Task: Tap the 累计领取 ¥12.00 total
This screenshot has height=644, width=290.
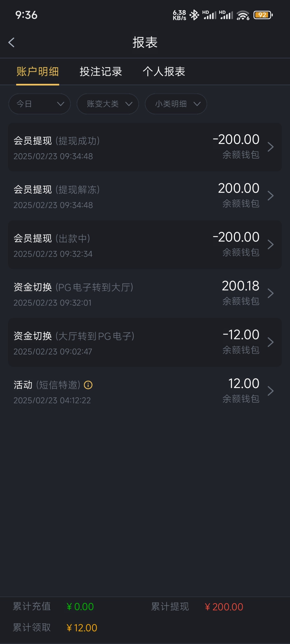Action: 82,628
